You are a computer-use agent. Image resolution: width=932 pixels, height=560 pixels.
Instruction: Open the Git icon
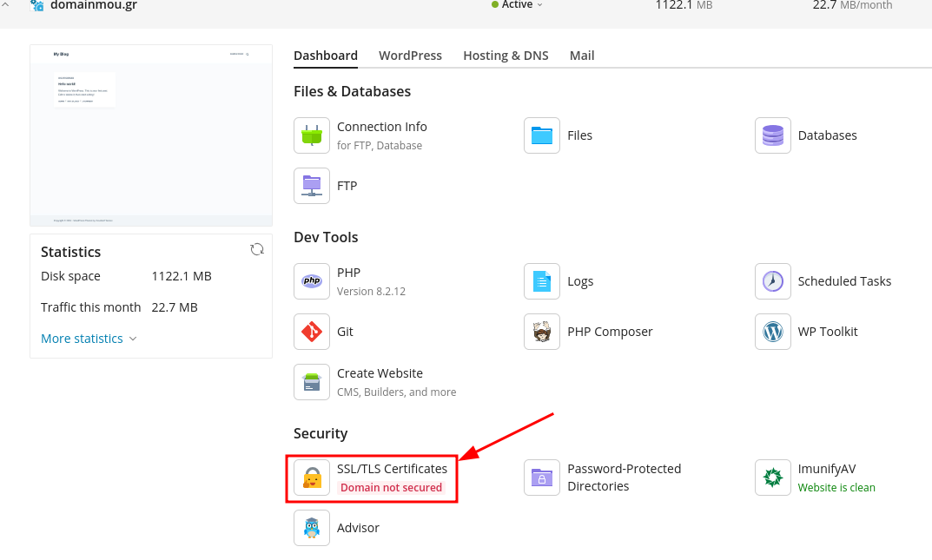[x=312, y=332]
